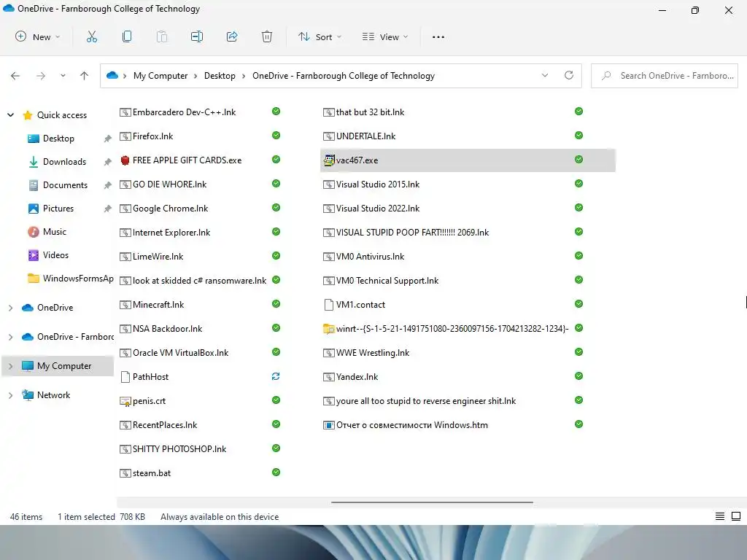Select that but 32 bit.lnk file

(370, 112)
